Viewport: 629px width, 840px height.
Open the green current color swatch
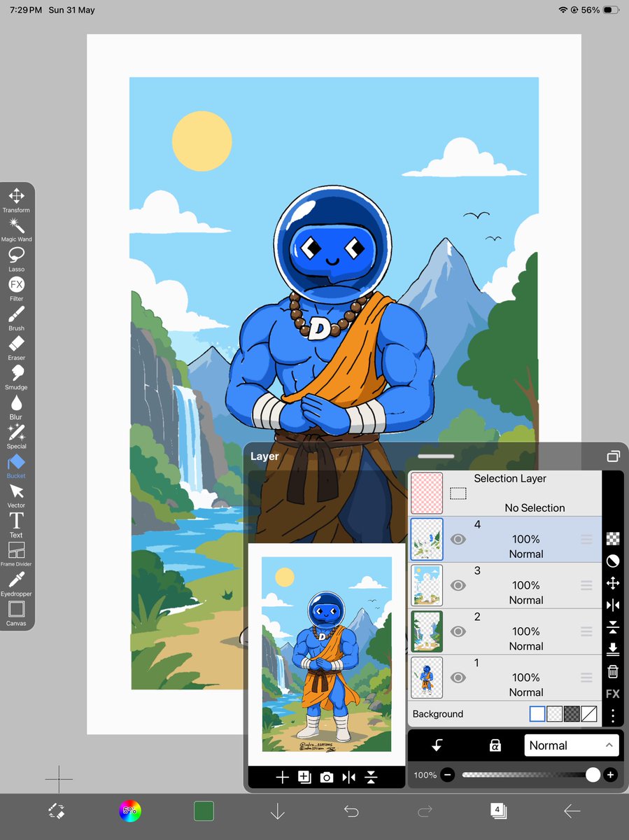tap(204, 811)
